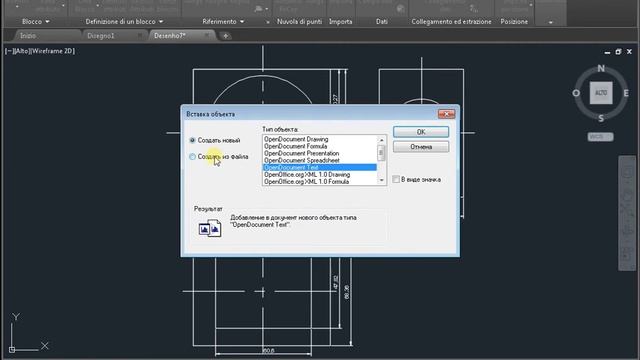Choose 'OpenDocument Formula' object type
Image resolution: width=640 pixels, height=360 pixels.
[295, 146]
